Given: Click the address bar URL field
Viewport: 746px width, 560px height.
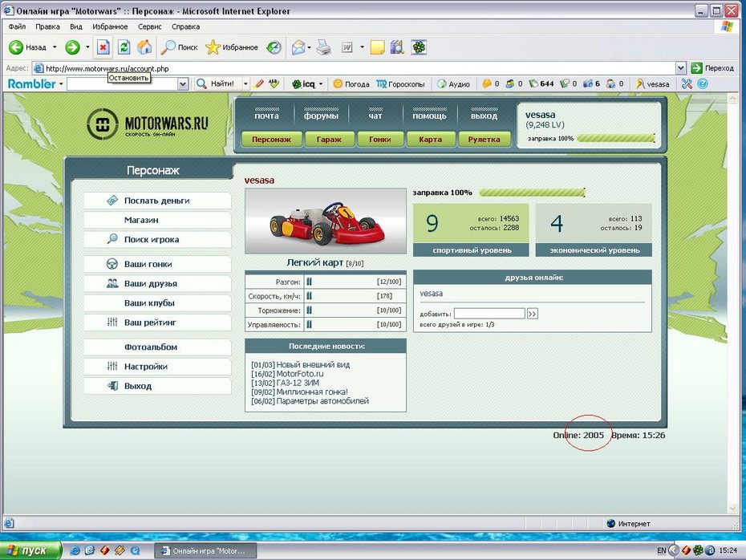Looking at the screenshot, I should pyautogui.click(x=355, y=68).
